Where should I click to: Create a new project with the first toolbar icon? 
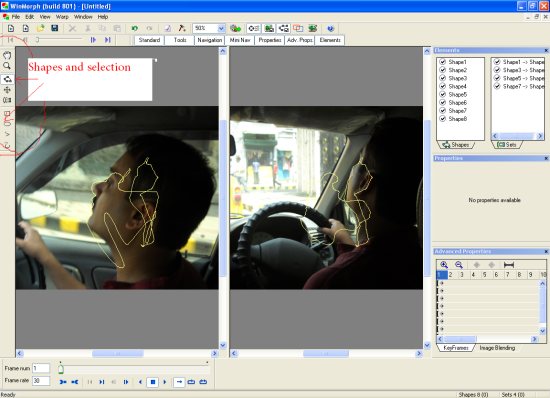point(11,28)
